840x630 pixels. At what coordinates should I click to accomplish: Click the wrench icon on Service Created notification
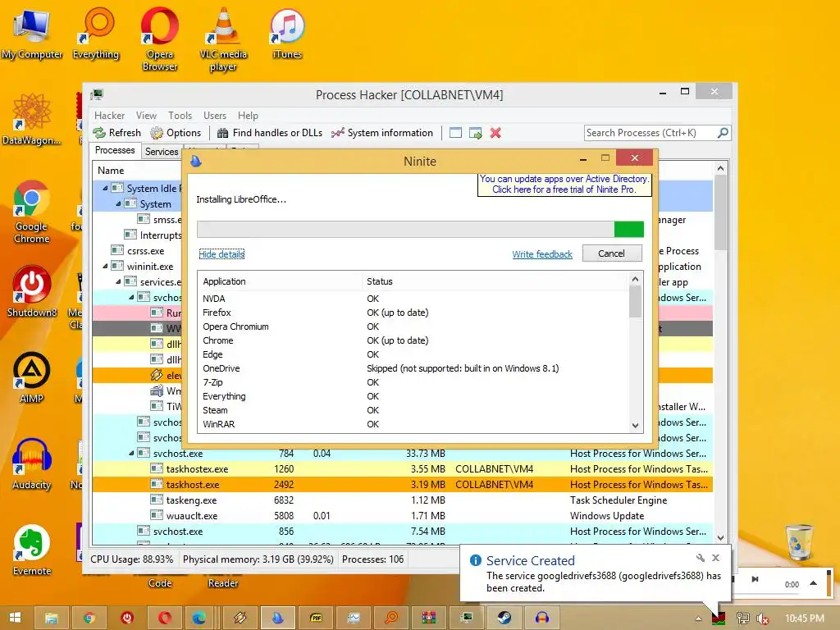701,558
